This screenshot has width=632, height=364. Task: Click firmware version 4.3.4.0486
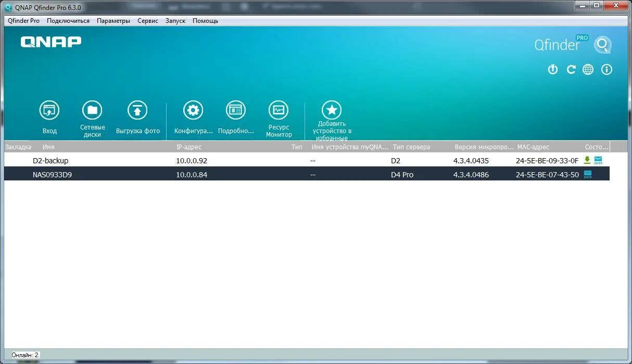471,174
